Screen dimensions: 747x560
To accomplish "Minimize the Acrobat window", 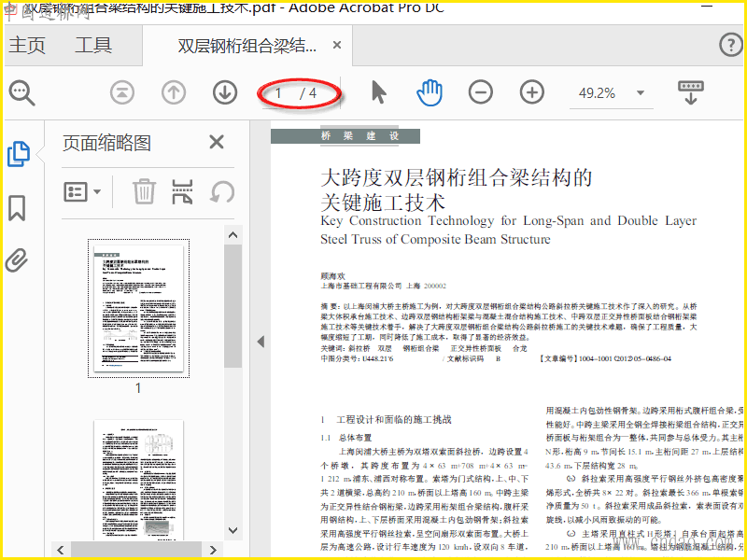I will click(707, 7).
